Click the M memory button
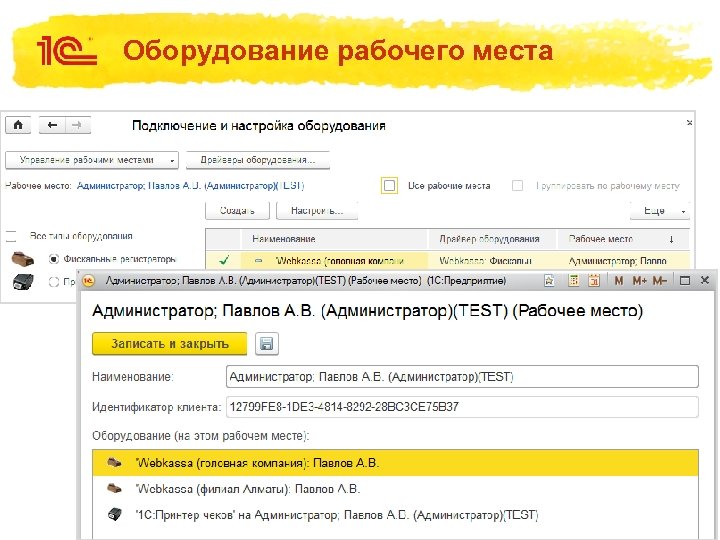The height and width of the screenshot is (540, 720). pyautogui.click(x=619, y=281)
